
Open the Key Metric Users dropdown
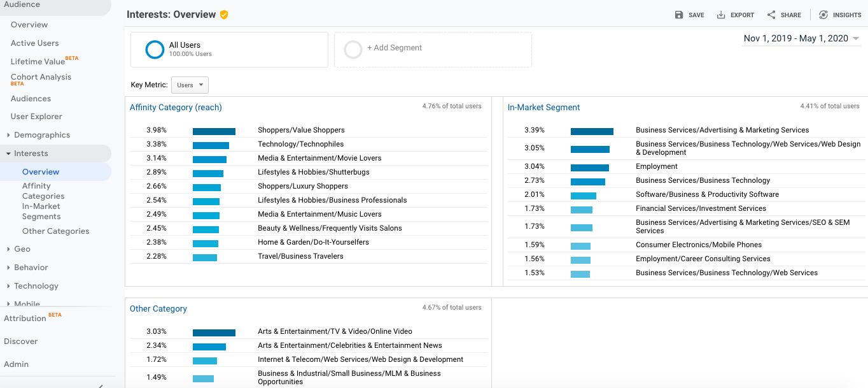(190, 85)
